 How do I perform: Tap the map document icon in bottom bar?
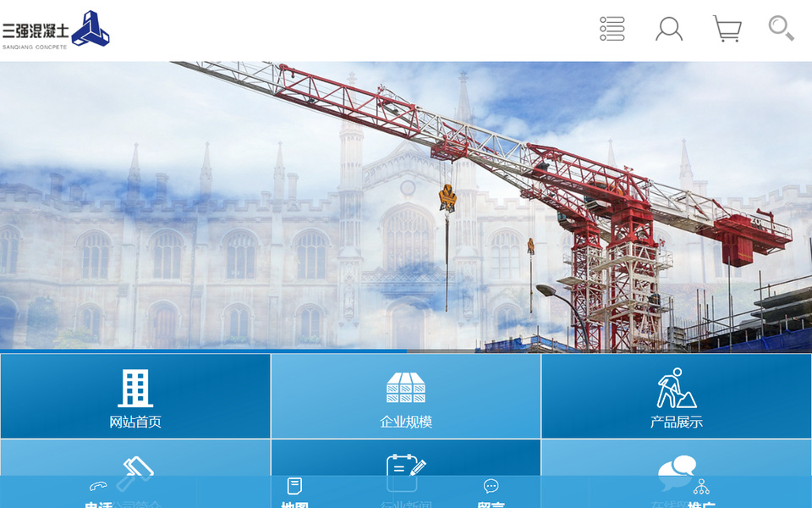pyautogui.click(x=294, y=486)
